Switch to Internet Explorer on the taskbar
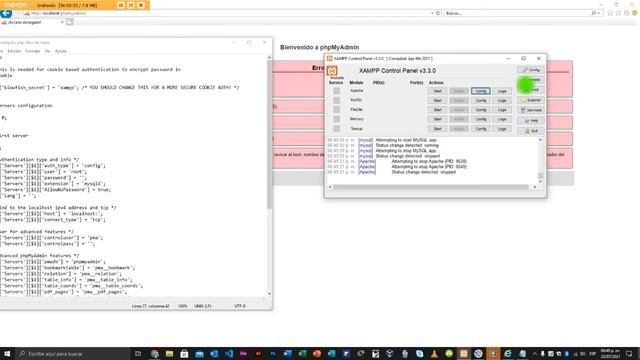The height and width of the screenshot is (360, 640). click(x=508, y=353)
